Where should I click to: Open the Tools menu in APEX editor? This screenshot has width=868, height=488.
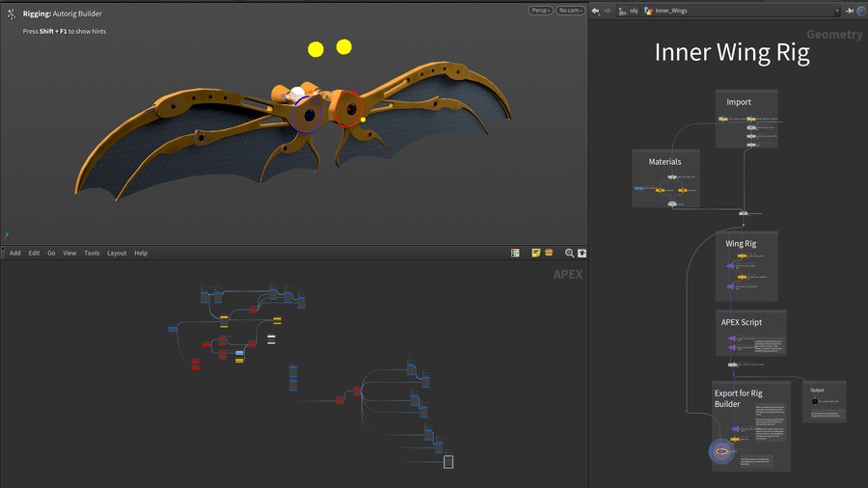coord(92,253)
